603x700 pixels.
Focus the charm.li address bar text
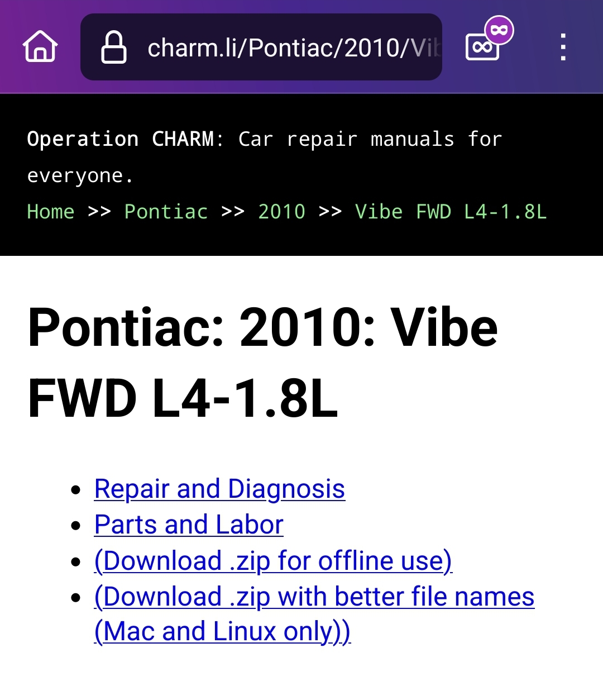click(x=293, y=48)
